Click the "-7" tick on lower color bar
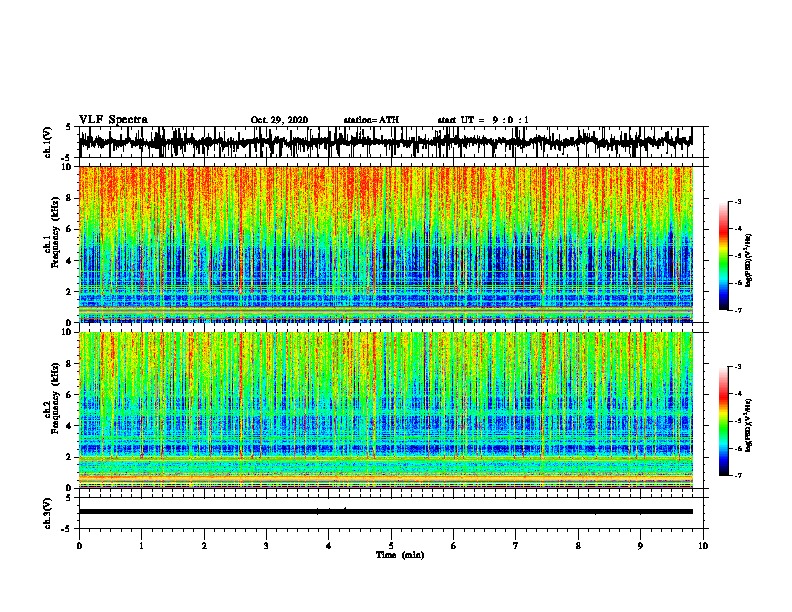This screenshot has height=612, width=792. click(x=738, y=475)
